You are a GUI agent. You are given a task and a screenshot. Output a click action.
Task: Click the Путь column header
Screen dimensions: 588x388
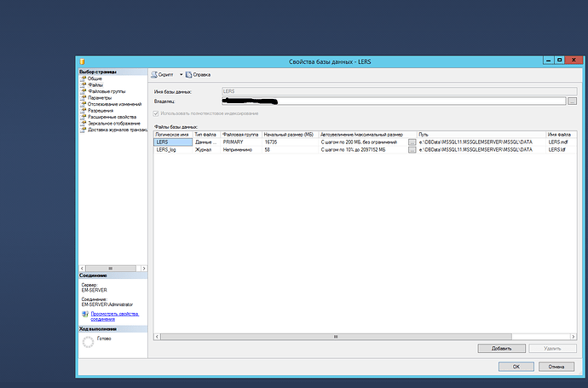481,135
